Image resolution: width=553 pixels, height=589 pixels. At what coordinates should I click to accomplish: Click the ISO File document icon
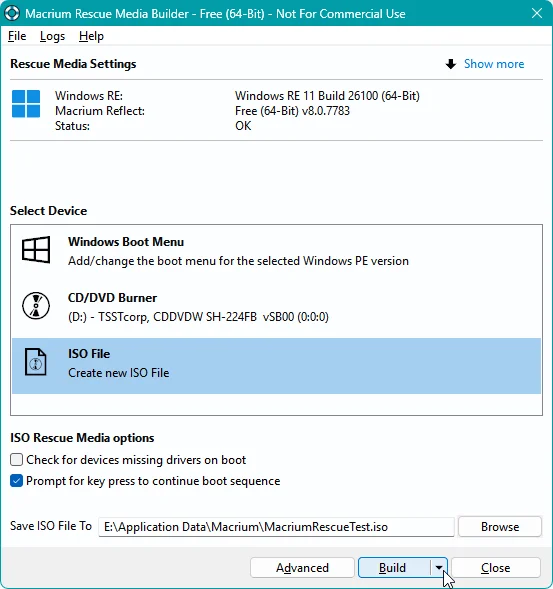pyautogui.click(x=36, y=362)
